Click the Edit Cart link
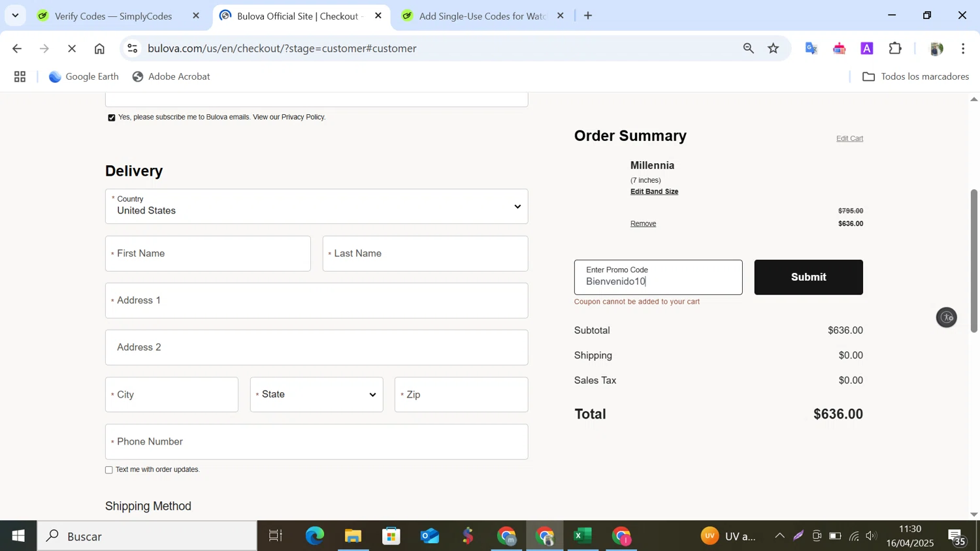Screen dimensions: 980x551 point(849,138)
